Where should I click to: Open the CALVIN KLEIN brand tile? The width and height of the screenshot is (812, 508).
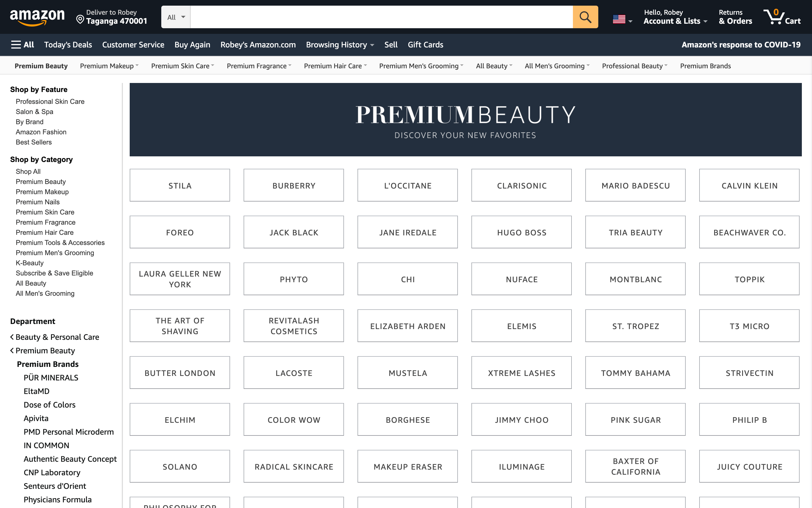[749, 185]
